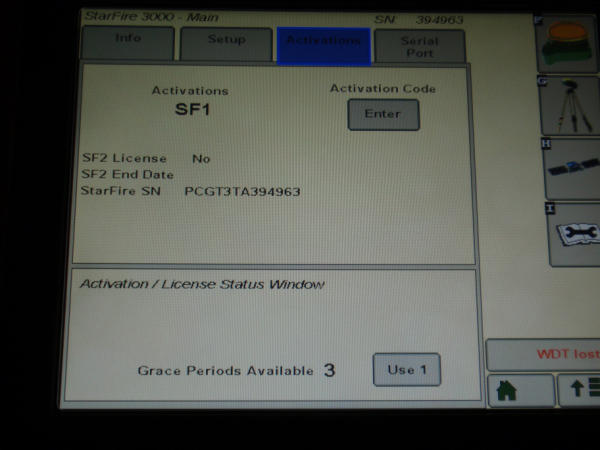Screen dimensions: 600x450
Task: Click Grace Periods Available count 3
Action: point(329,370)
